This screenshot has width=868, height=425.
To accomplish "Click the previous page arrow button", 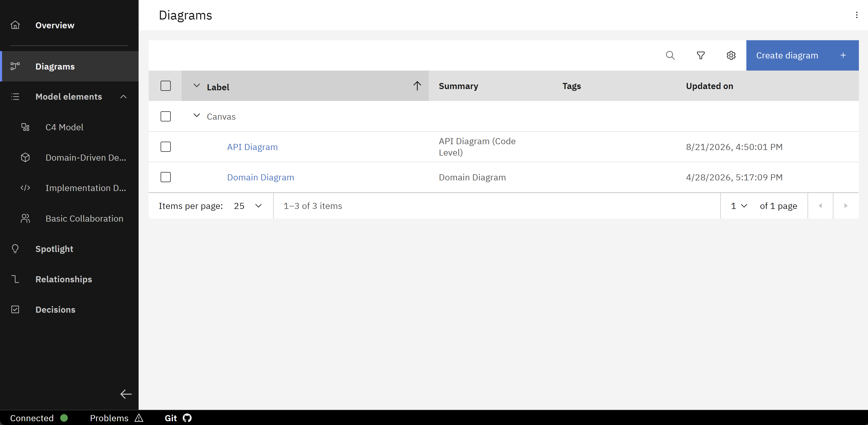I will coord(820,206).
